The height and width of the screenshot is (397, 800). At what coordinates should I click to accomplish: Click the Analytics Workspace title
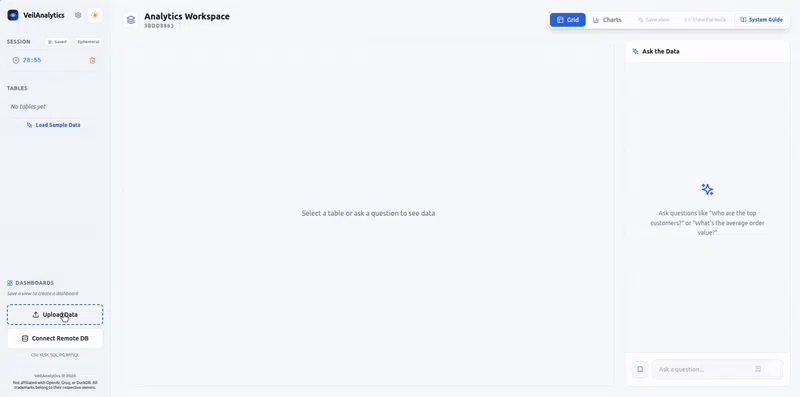(187, 16)
